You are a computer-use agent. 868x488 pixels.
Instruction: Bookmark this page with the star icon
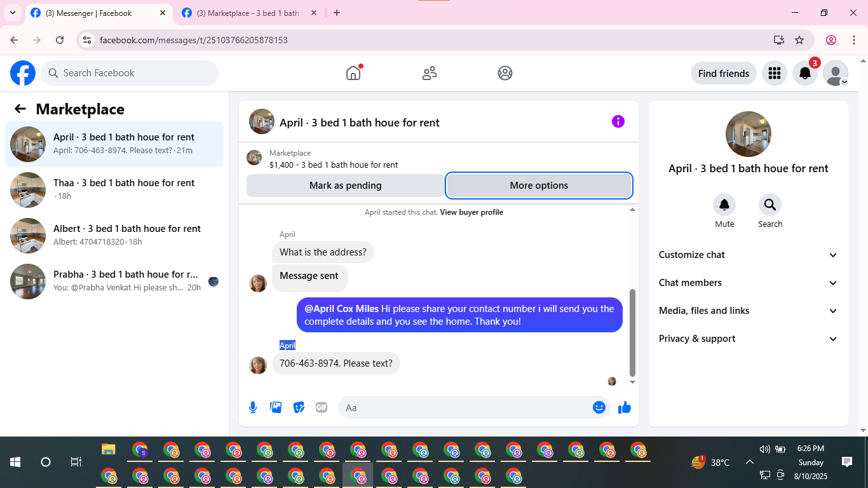799,40
